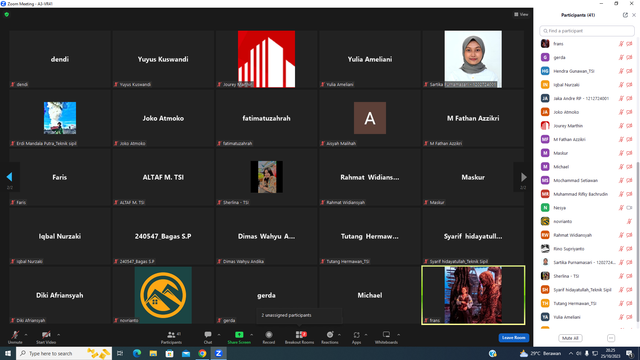
Task: Open the Windows Start menu
Action: pos(8,353)
